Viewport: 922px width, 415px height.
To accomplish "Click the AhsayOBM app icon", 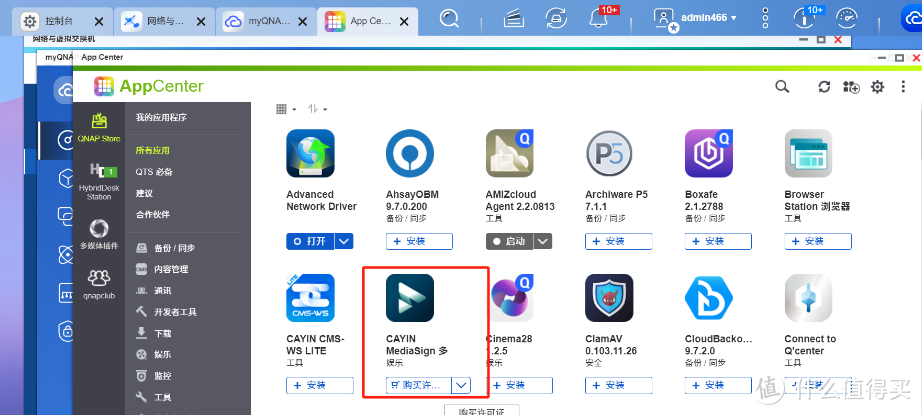I will tap(410, 153).
